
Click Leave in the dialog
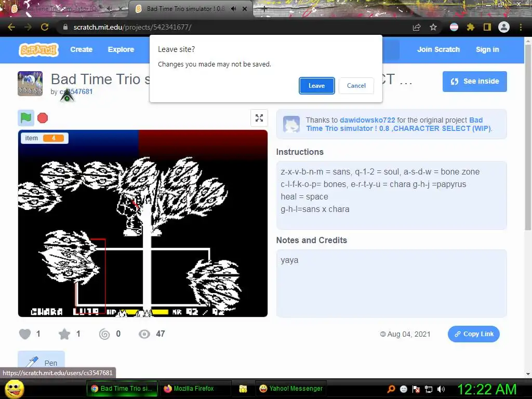click(316, 86)
